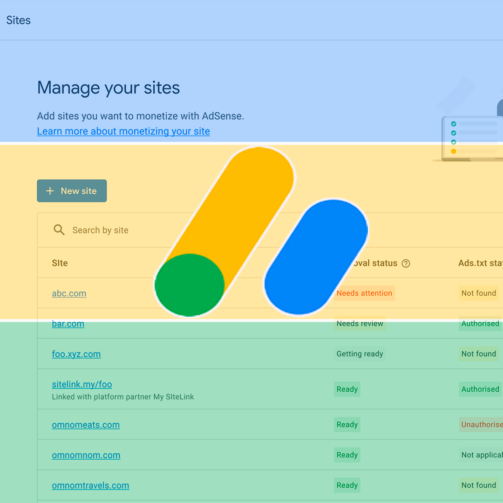Open the foo.xyz.com site link
The image size is (503, 503).
click(x=76, y=354)
